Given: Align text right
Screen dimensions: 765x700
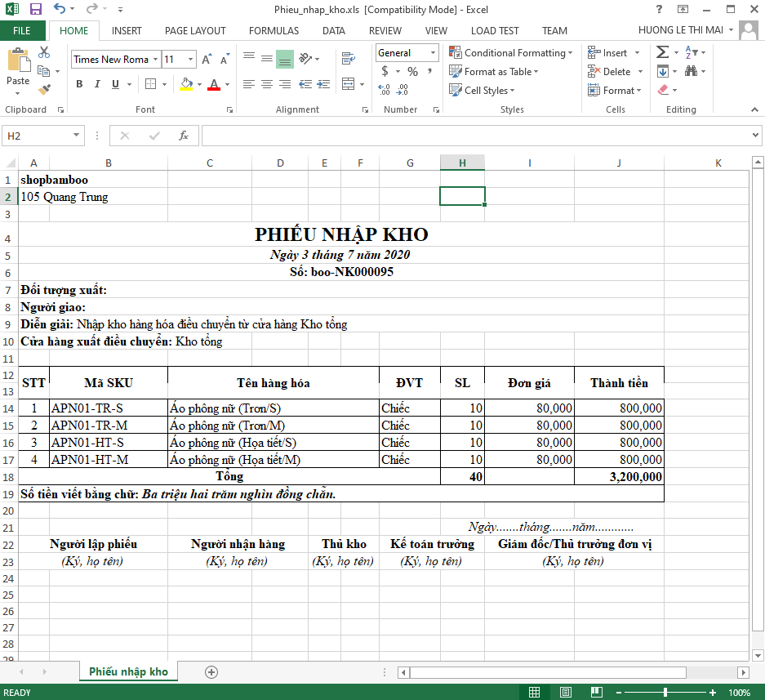Looking at the screenshot, I should 285,84.
